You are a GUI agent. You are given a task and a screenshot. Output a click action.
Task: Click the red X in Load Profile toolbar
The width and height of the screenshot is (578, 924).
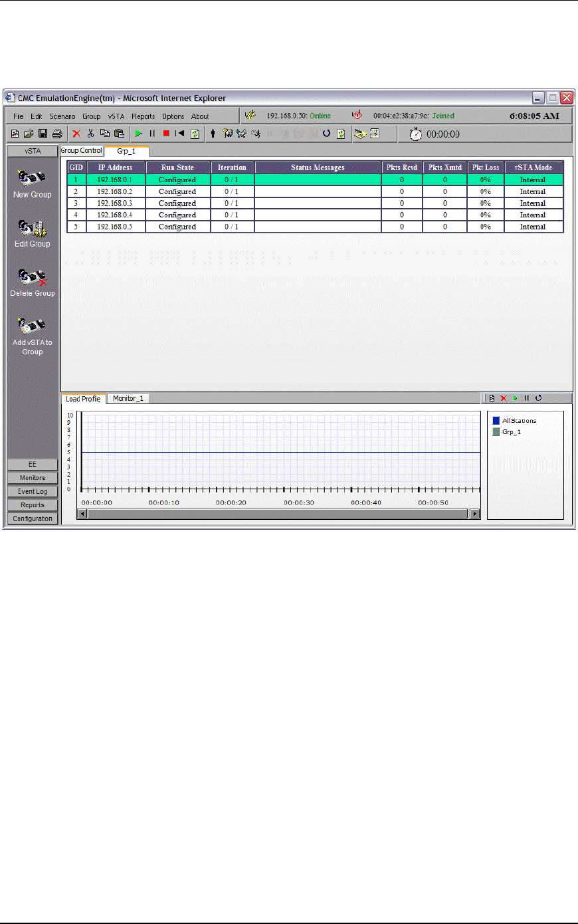504,398
